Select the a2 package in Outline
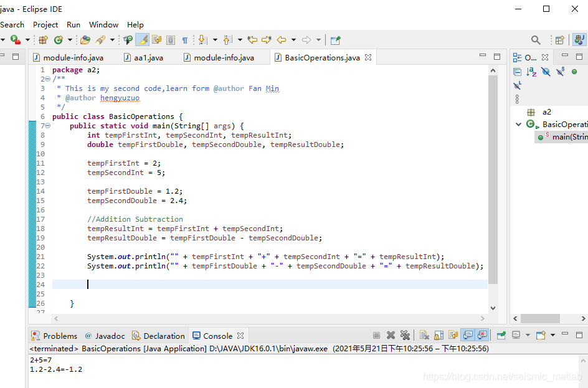 (539, 112)
